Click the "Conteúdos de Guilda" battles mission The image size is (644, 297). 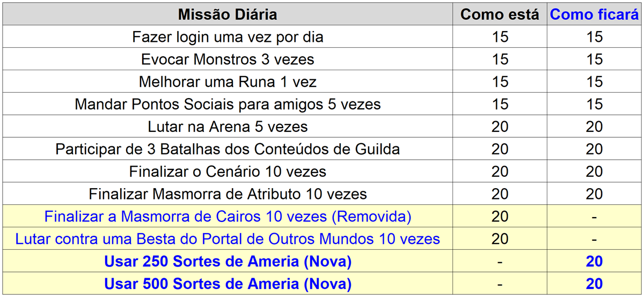pyautogui.click(x=228, y=149)
